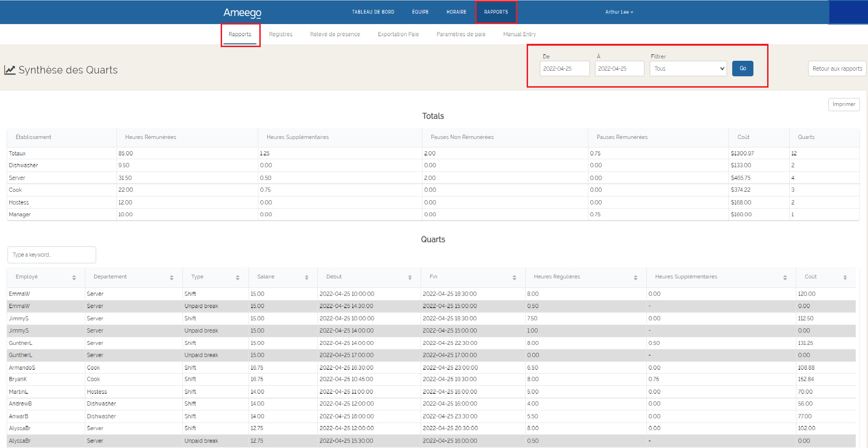Screen dimensions: 868x448
Task: Sort table by Salaire sort icon
Action: [x=306, y=277]
